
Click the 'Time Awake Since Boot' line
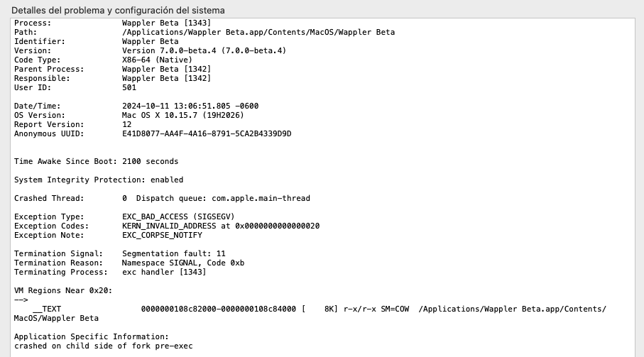[x=96, y=162]
